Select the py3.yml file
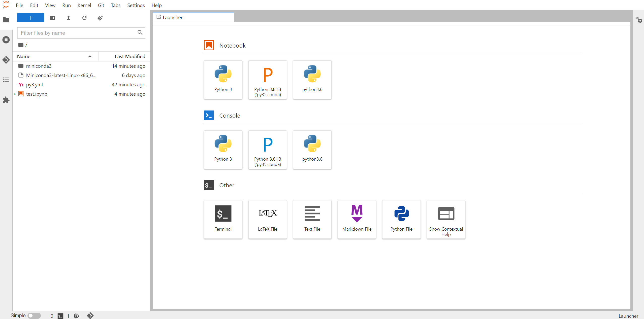The height and width of the screenshot is (319, 644). (x=81, y=85)
